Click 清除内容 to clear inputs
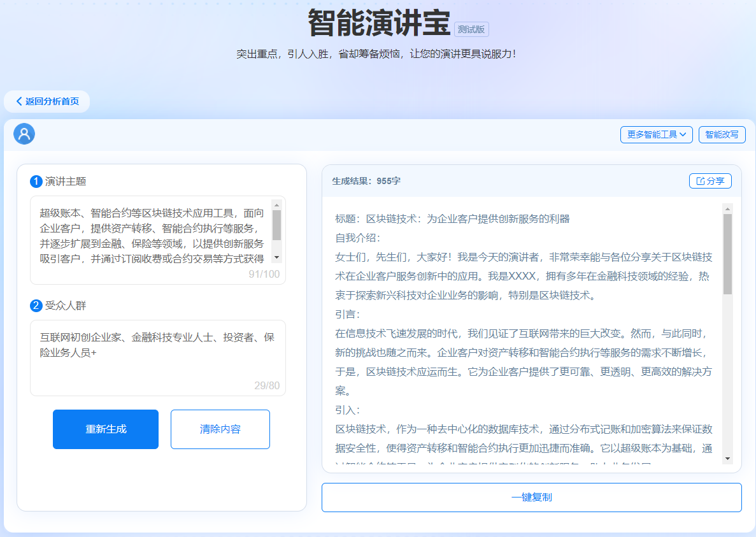Screen dimensions: 756x537 pyautogui.click(x=220, y=429)
